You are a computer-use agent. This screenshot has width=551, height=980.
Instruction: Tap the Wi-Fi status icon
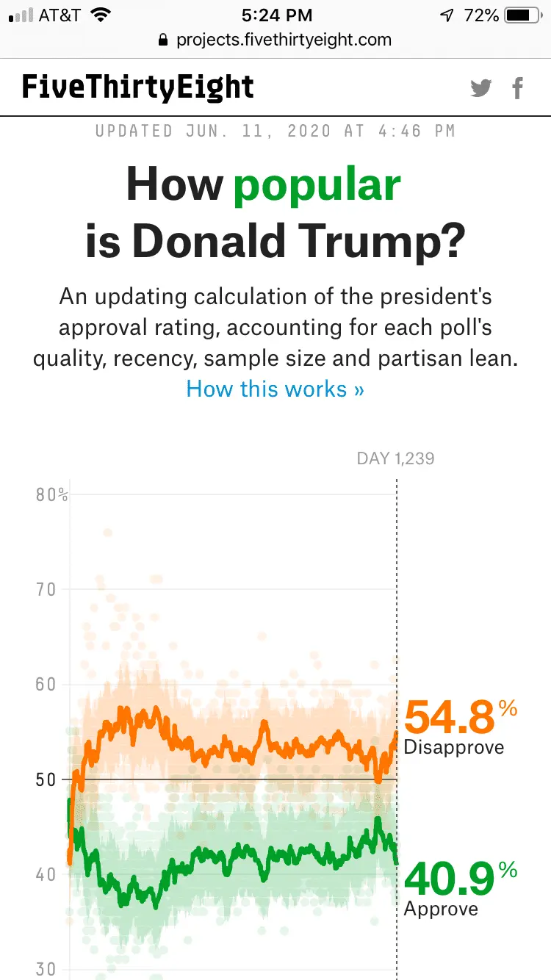[x=101, y=15]
